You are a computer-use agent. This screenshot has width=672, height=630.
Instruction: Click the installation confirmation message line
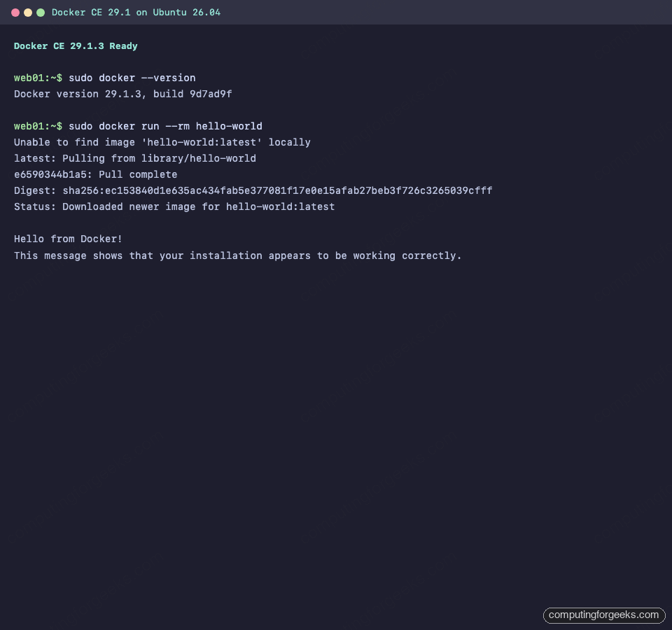coord(237,255)
